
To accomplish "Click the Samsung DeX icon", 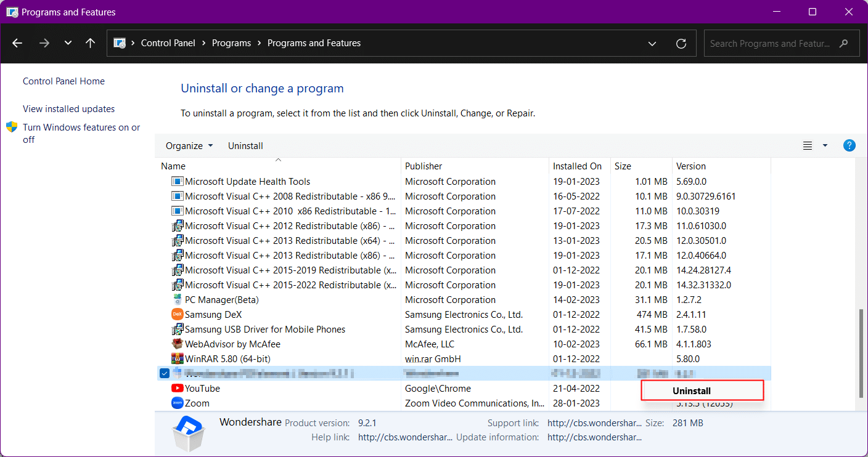I will [x=178, y=315].
